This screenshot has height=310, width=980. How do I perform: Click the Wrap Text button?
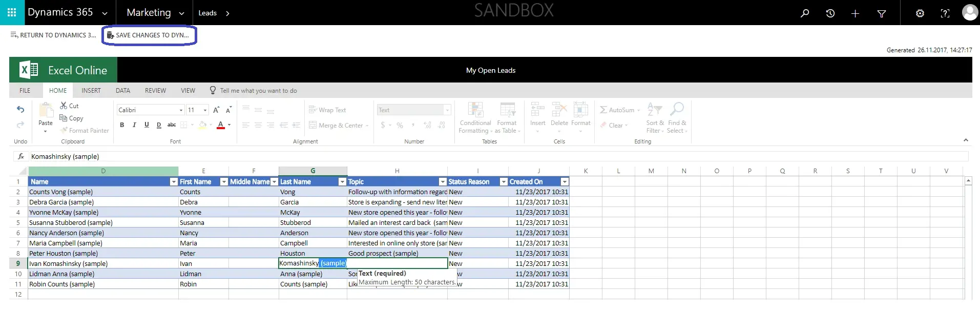point(327,110)
